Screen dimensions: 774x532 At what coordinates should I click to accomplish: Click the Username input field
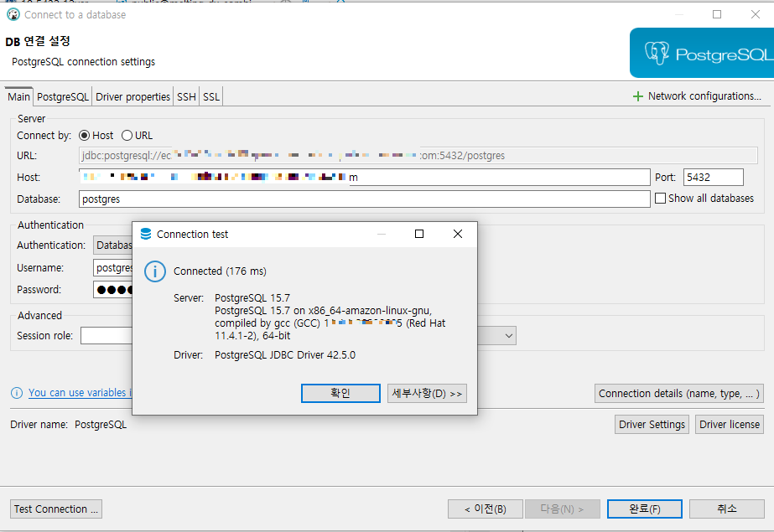(113, 268)
